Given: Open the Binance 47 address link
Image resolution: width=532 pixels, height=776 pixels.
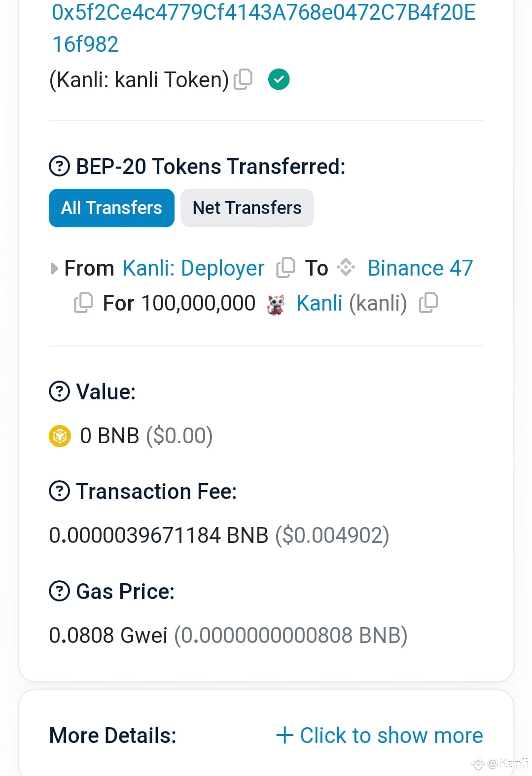Looking at the screenshot, I should tap(420, 268).
